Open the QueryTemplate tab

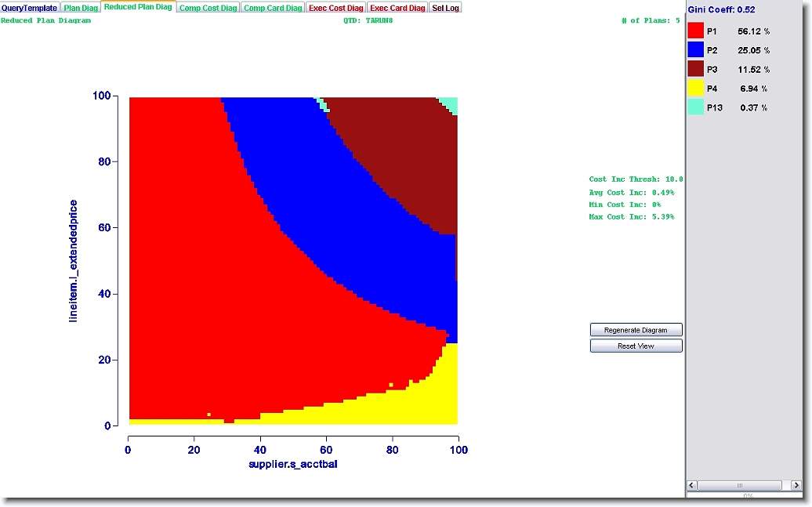[30, 8]
